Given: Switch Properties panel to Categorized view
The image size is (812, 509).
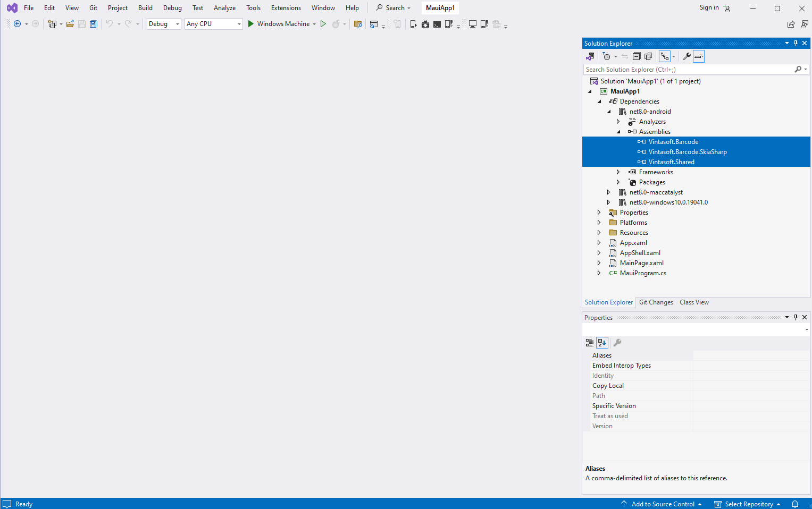Looking at the screenshot, I should pyautogui.click(x=589, y=343).
